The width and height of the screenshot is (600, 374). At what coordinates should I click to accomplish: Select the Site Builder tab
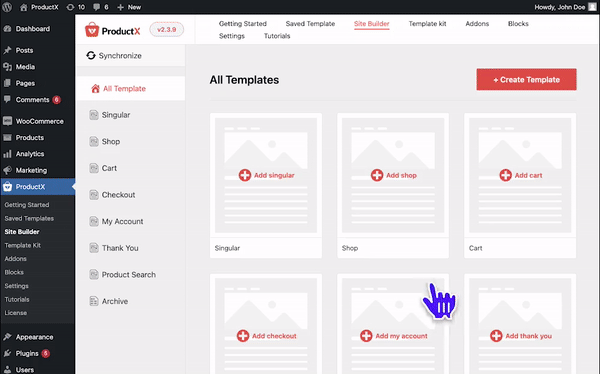tap(372, 24)
